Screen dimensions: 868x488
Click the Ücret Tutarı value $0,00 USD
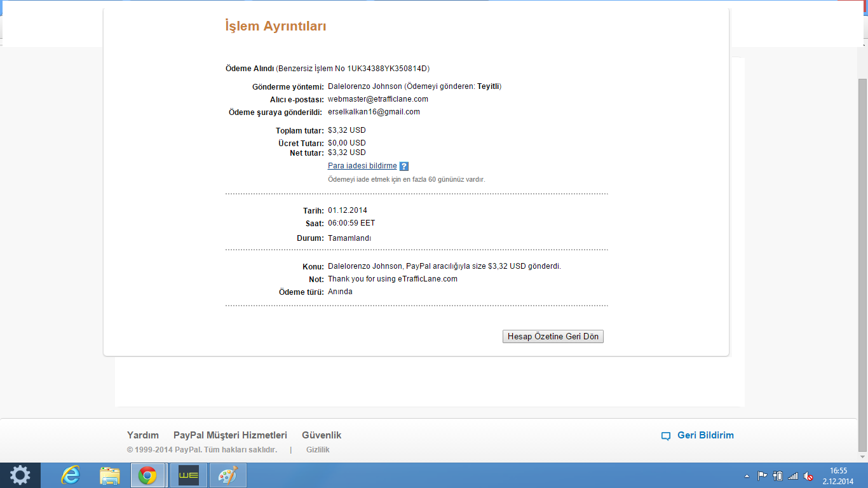coord(347,143)
